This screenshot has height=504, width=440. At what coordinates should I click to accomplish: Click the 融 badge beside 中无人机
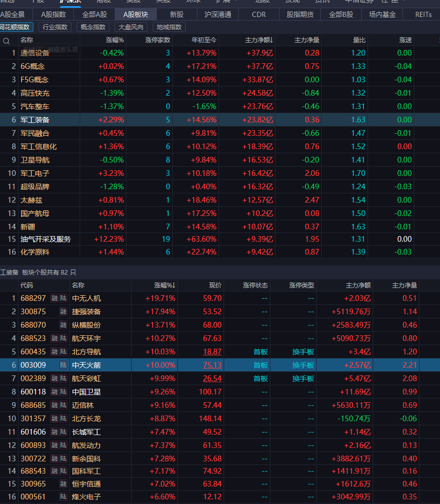point(54,298)
